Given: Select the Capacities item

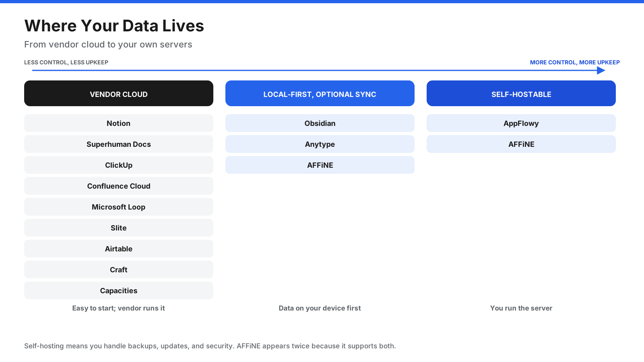Looking at the screenshot, I should (119, 290).
